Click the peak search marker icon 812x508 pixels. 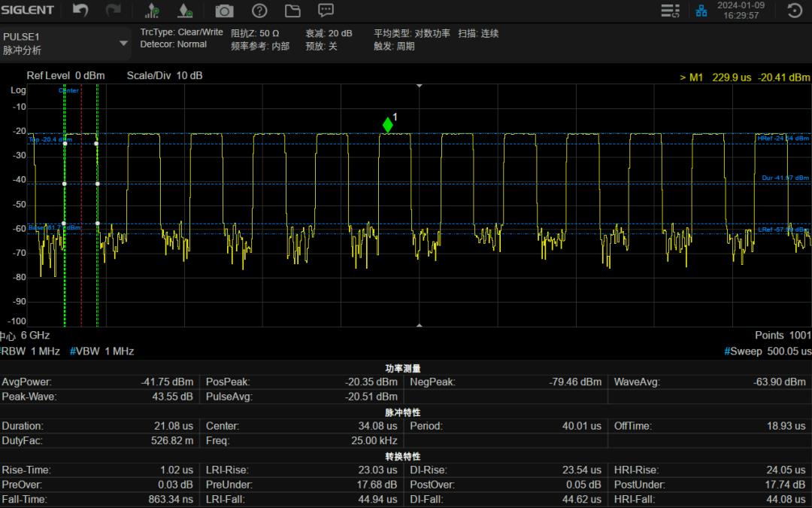153,11
